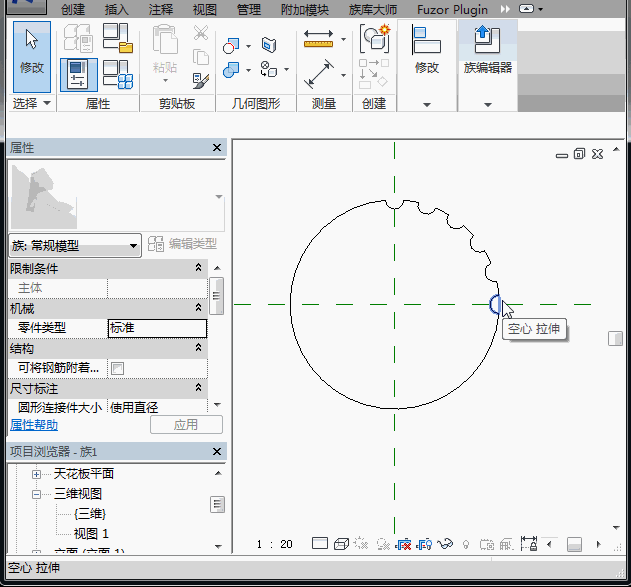Image resolution: width=631 pixels, height=587 pixels.
Task: Click the Visual Style icon in view bar
Action: click(341, 544)
